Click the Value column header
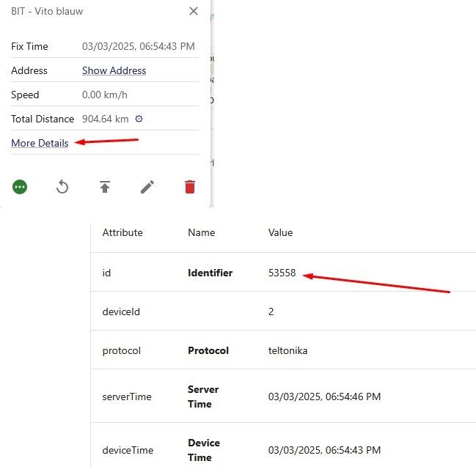Screen dimensions: 476x472 (x=280, y=232)
